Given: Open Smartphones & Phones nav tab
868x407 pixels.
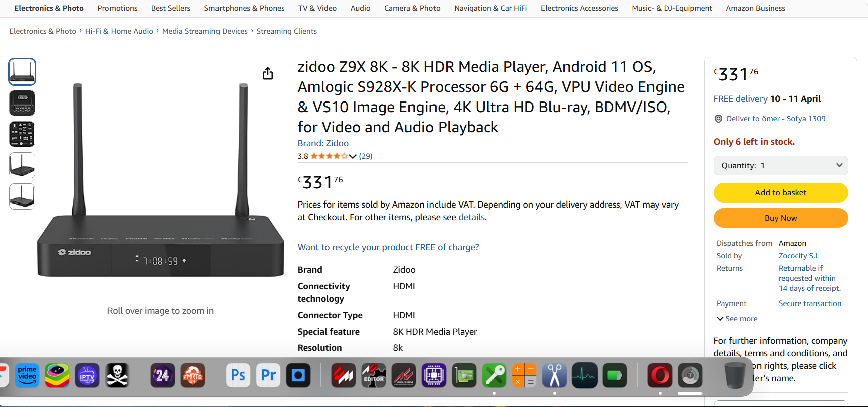Looking at the screenshot, I should [244, 8].
